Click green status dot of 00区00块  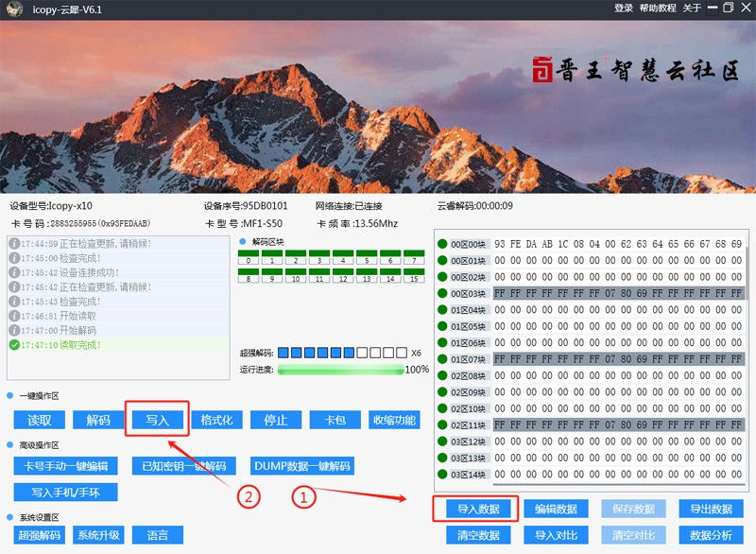(x=442, y=244)
